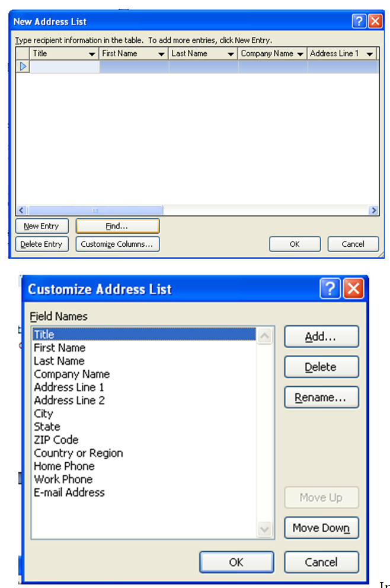Viewport: 390px width, 588px height.
Task: Click the help icon in Customize Address List
Action: pyautogui.click(x=330, y=289)
